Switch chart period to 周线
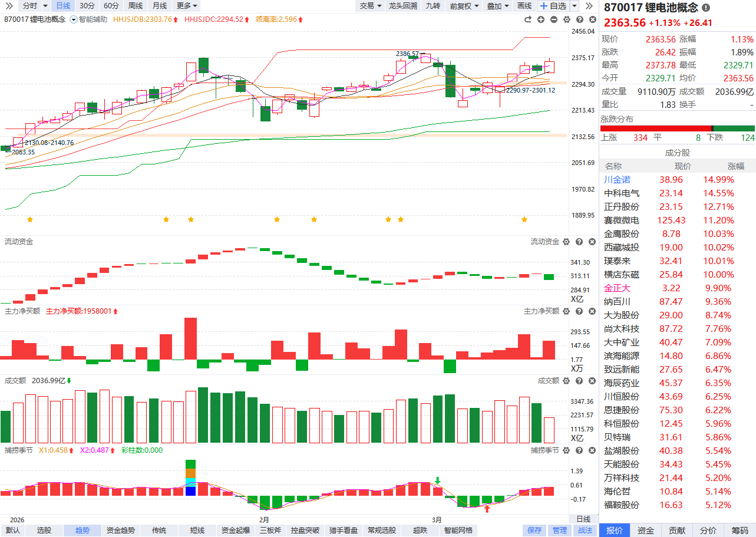This screenshot has height=537, width=756. pyautogui.click(x=135, y=6)
